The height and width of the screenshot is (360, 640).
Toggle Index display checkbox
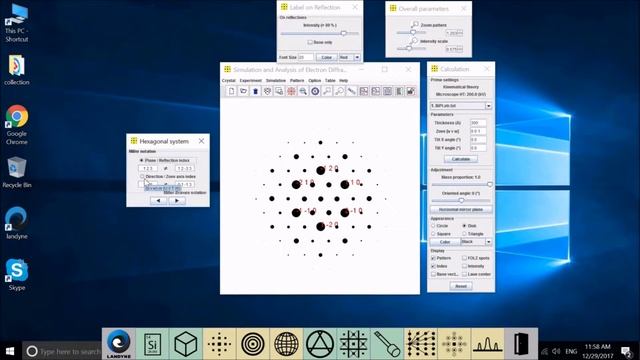coord(433,266)
